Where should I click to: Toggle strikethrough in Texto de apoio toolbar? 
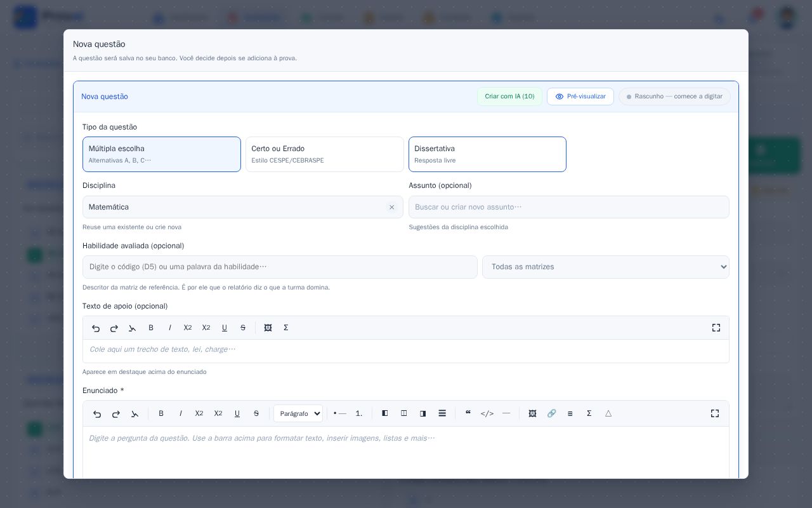click(x=243, y=328)
